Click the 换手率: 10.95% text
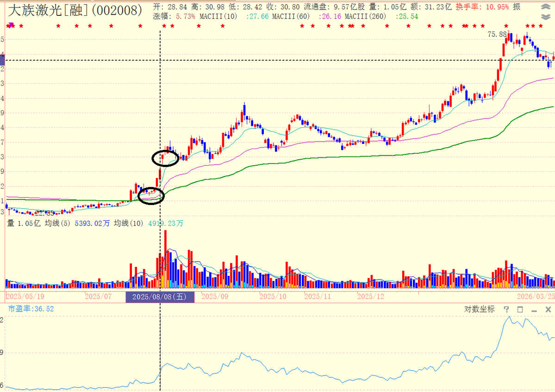555x392 pixels. [482, 7]
